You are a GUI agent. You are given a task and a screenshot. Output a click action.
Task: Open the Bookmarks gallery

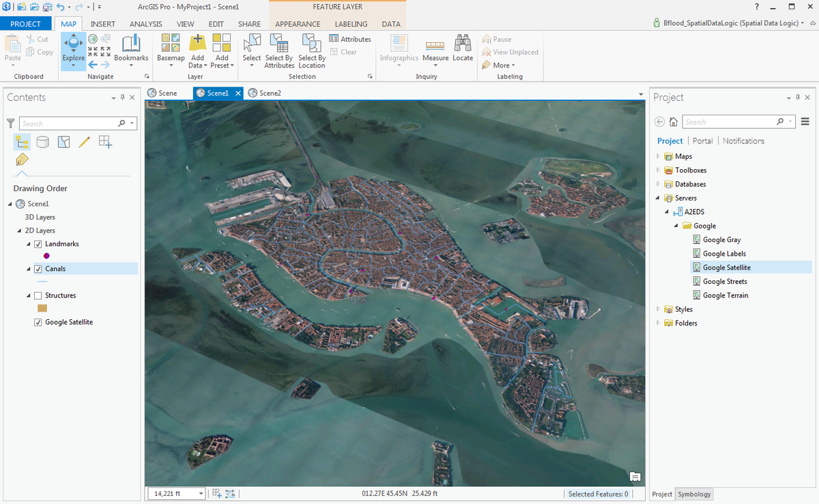click(x=131, y=50)
